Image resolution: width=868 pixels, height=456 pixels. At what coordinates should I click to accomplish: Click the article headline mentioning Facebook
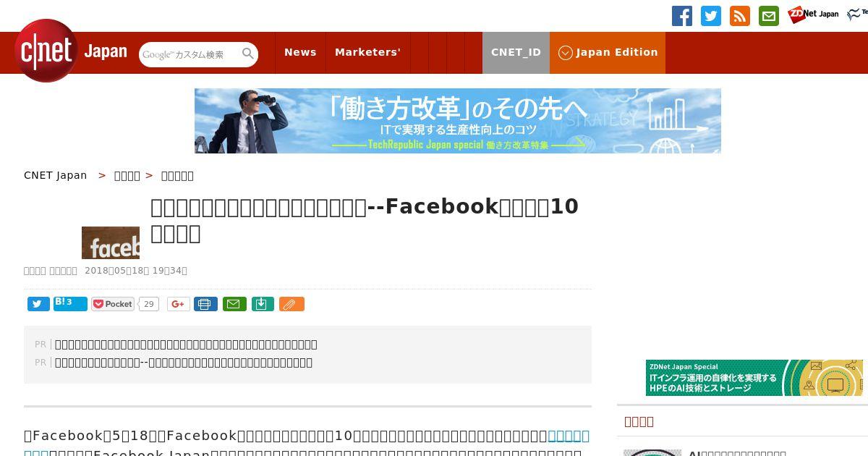coord(365,220)
